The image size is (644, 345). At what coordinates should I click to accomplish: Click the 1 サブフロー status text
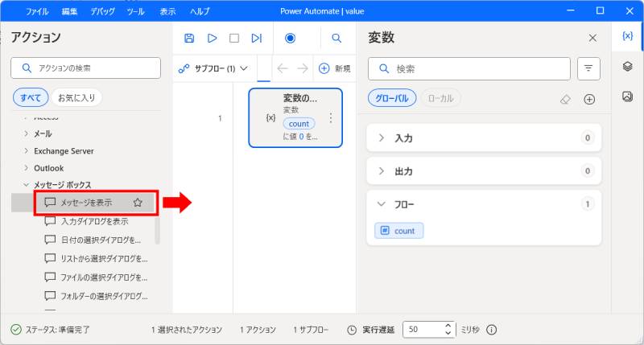311,330
